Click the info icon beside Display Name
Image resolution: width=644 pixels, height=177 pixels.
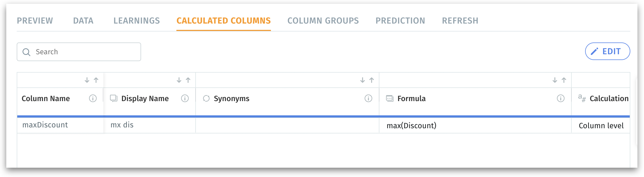185,98
